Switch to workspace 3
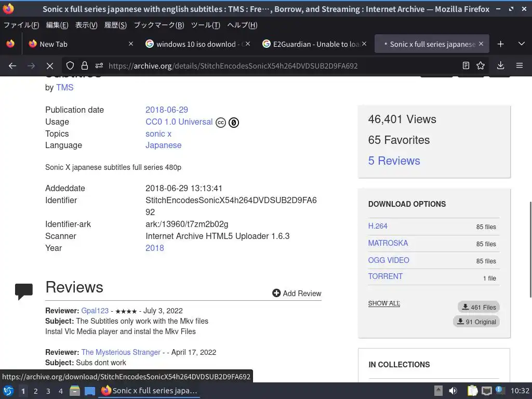The height and width of the screenshot is (399, 532). [48, 391]
